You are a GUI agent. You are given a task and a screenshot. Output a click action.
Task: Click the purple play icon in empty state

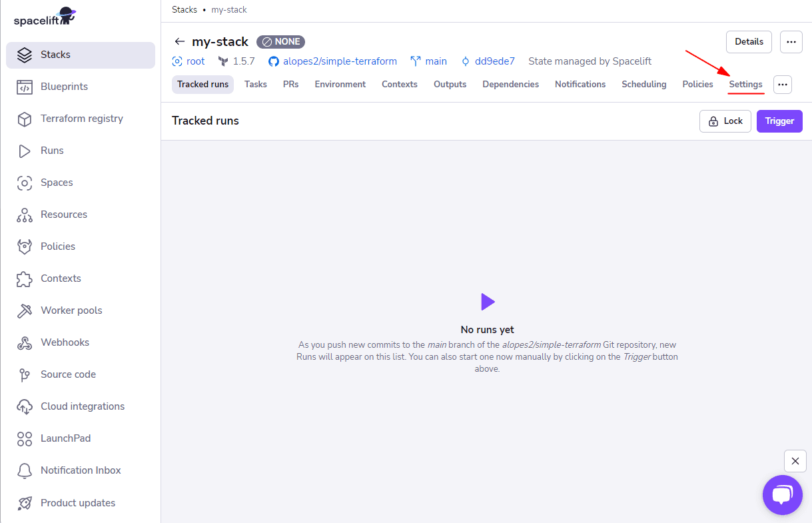point(488,302)
